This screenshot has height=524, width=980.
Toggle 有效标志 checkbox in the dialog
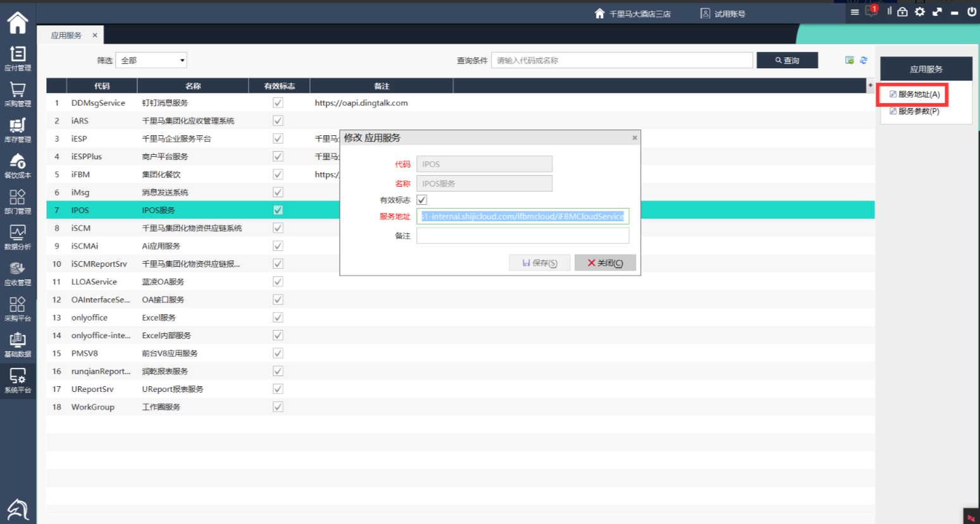pyautogui.click(x=422, y=200)
